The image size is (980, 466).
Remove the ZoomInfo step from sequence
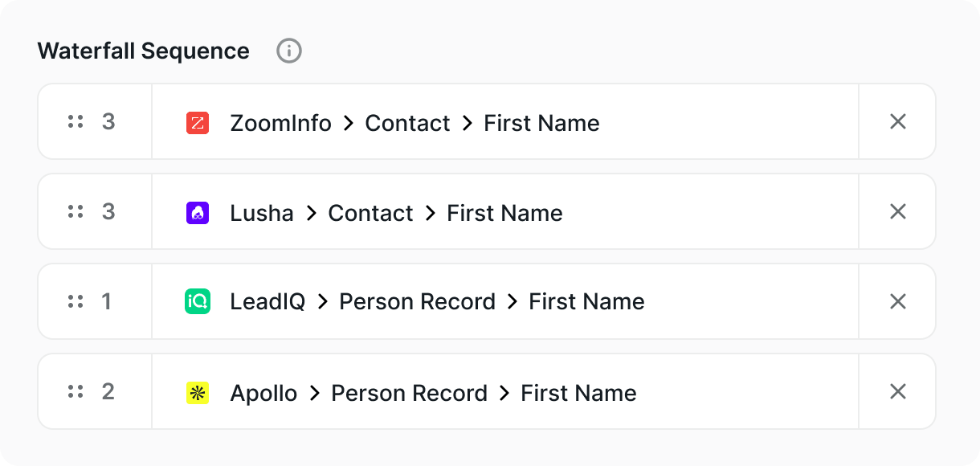coord(898,122)
